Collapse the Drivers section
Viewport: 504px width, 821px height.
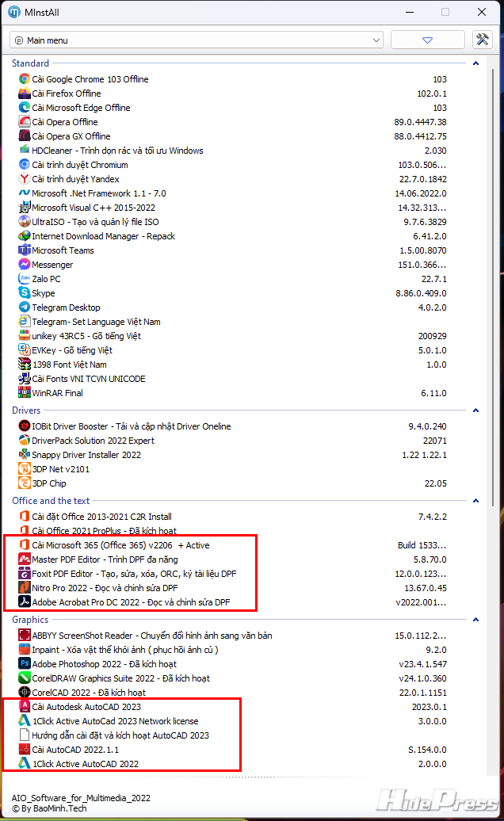[475, 410]
